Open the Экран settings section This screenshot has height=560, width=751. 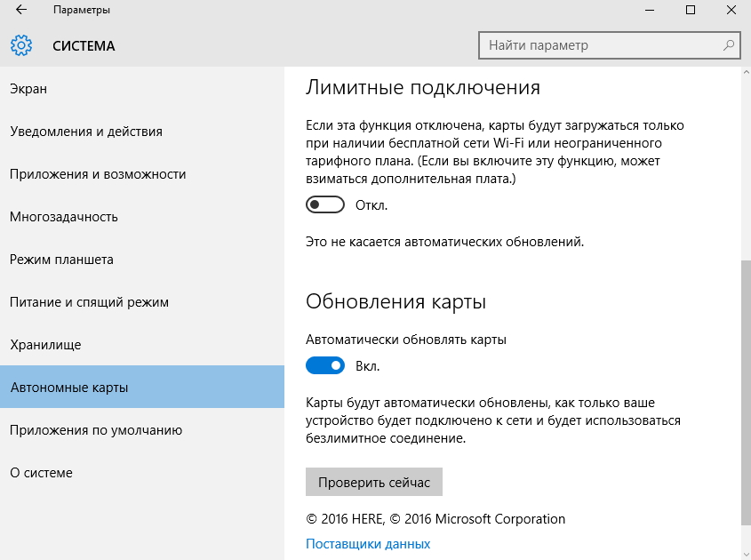(28, 89)
